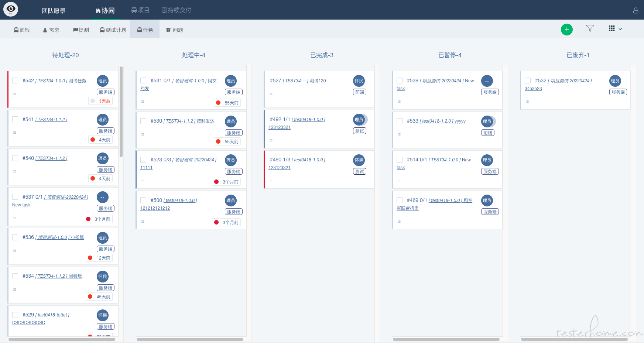Image resolution: width=644 pixels, height=346 pixels.
Task: Open the New task link on #537
Action: (x=21, y=205)
